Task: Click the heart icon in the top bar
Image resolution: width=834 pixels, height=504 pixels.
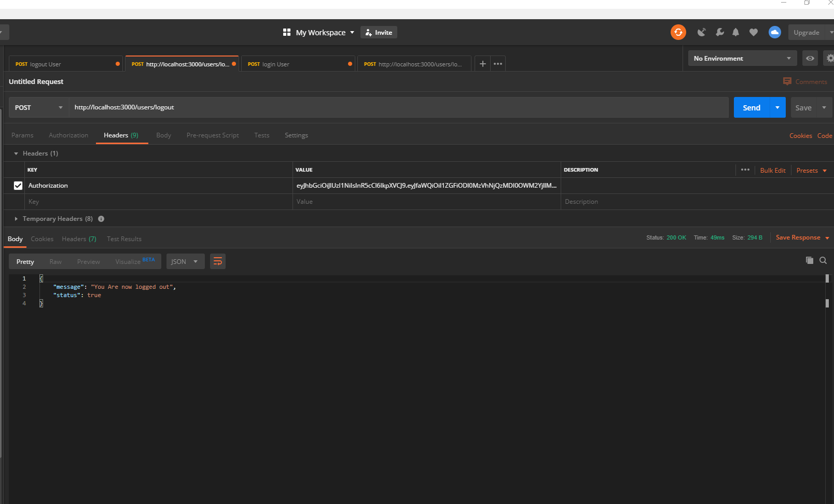Action: point(753,32)
